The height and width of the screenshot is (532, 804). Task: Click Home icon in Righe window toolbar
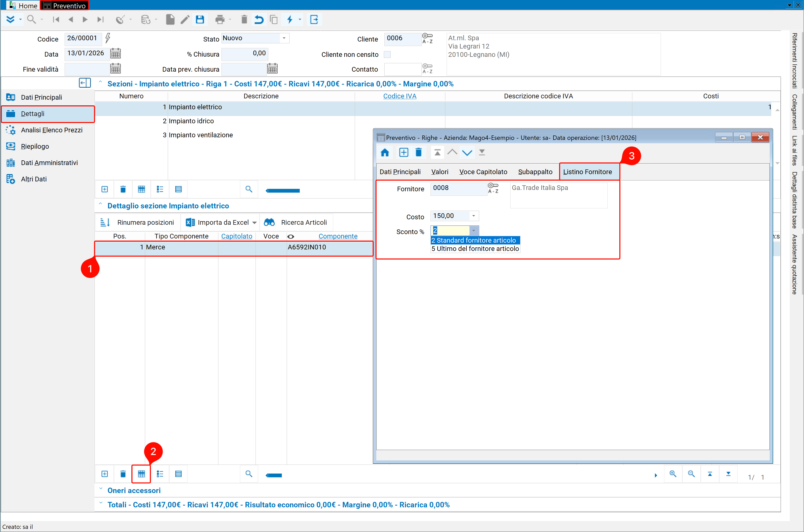tap(385, 152)
